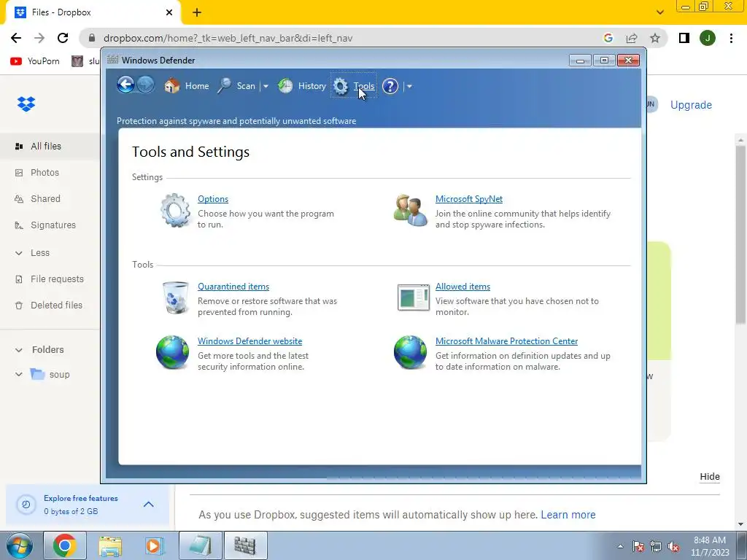Image resolution: width=747 pixels, height=560 pixels.
Task: Open the soup folder
Action: click(x=50, y=374)
